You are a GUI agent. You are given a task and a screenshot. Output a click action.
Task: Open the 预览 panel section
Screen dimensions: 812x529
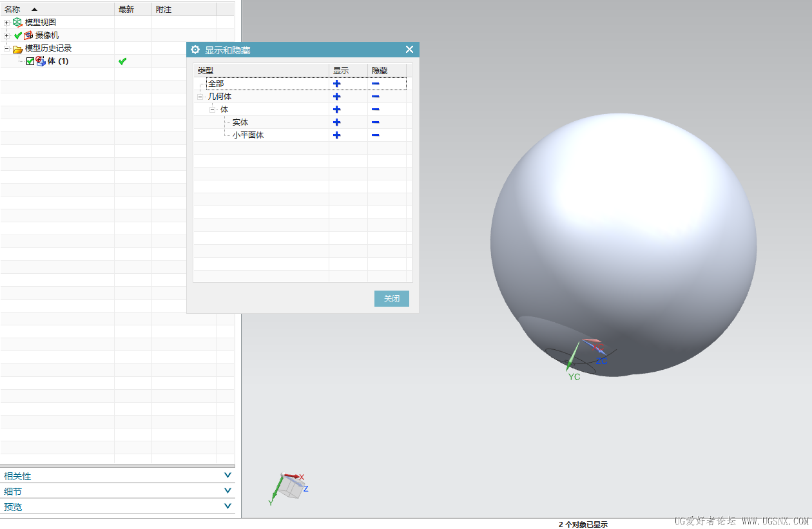[x=227, y=506]
